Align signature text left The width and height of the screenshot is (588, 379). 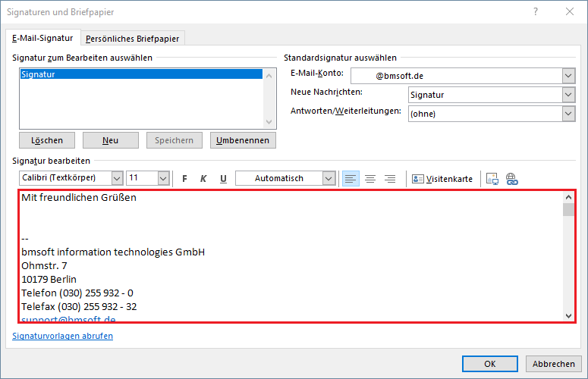coord(350,179)
